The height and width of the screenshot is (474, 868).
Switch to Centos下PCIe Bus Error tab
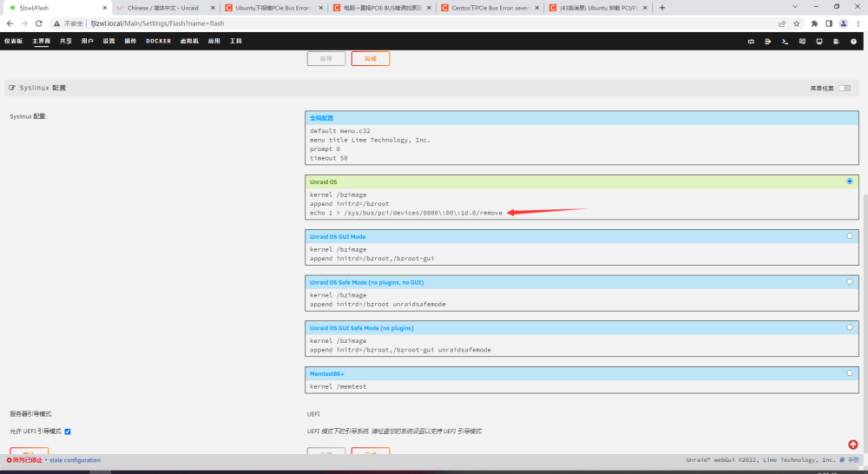tap(490, 8)
